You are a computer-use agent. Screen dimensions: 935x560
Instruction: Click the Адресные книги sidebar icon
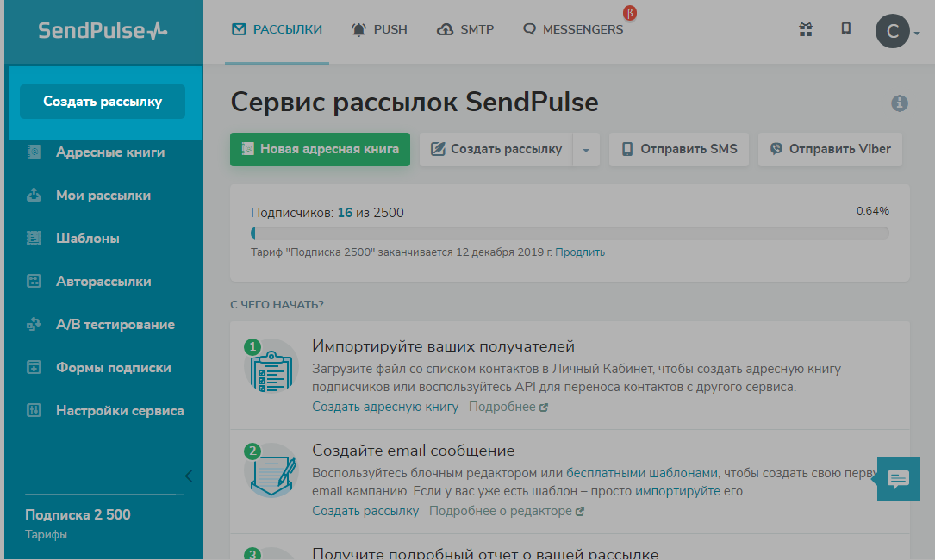click(34, 152)
